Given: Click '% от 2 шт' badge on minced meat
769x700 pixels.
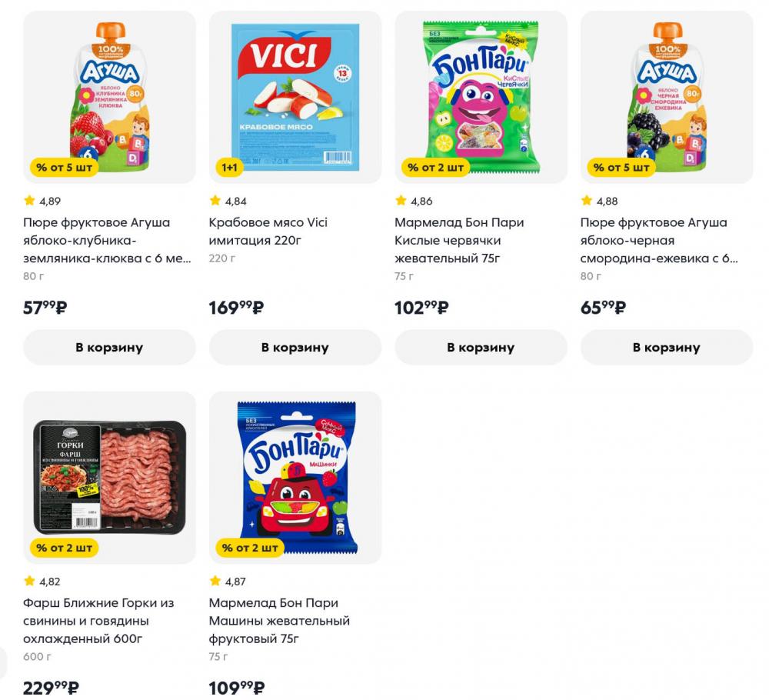Looking at the screenshot, I should [65, 548].
